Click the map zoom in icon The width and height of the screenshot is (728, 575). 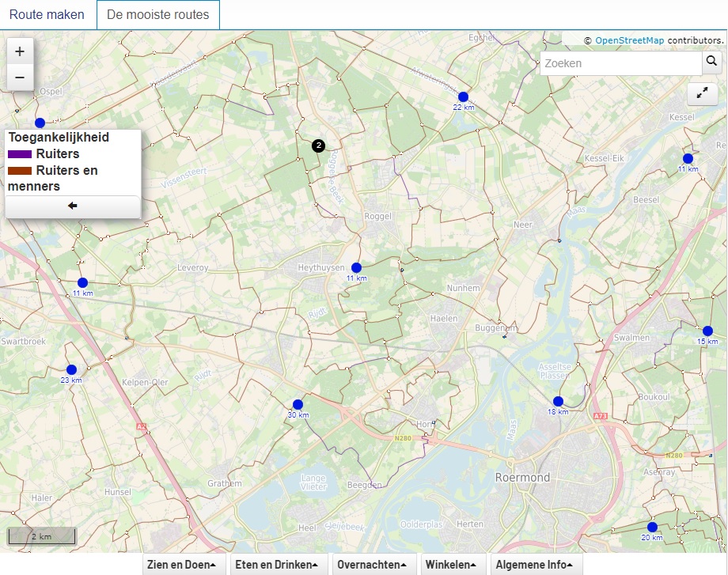[20, 51]
